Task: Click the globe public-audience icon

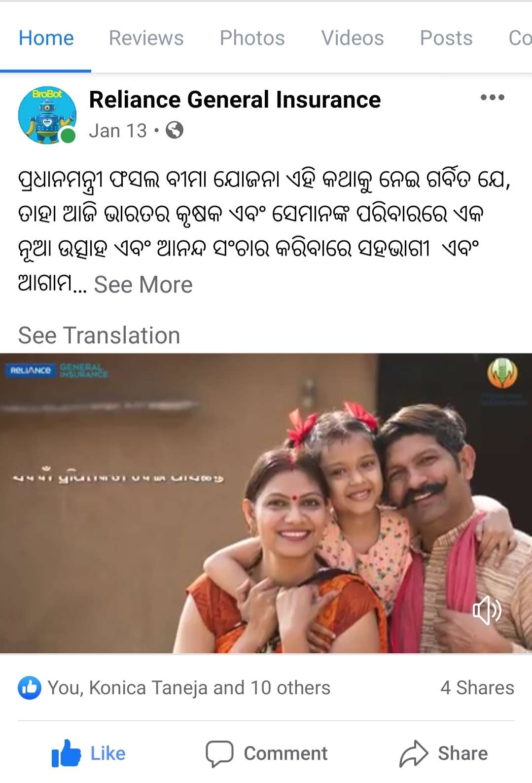Action: (x=175, y=130)
